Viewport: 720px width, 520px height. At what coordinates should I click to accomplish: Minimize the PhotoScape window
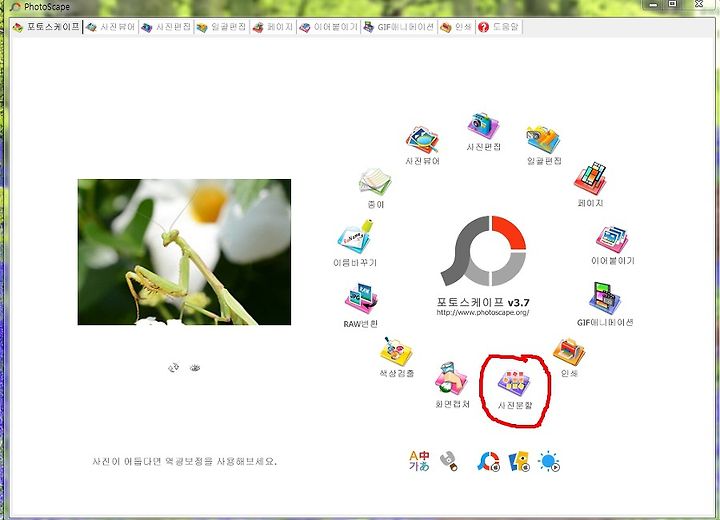pyautogui.click(x=653, y=4)
